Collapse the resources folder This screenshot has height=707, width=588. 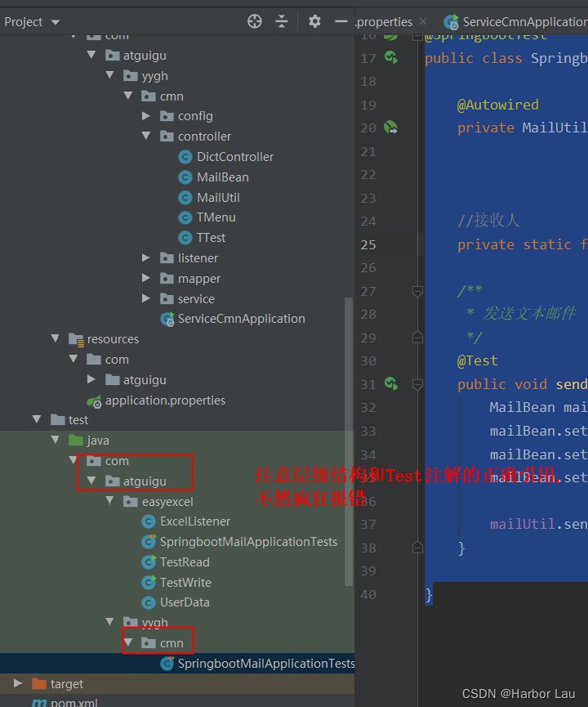(x=56, y=338)
